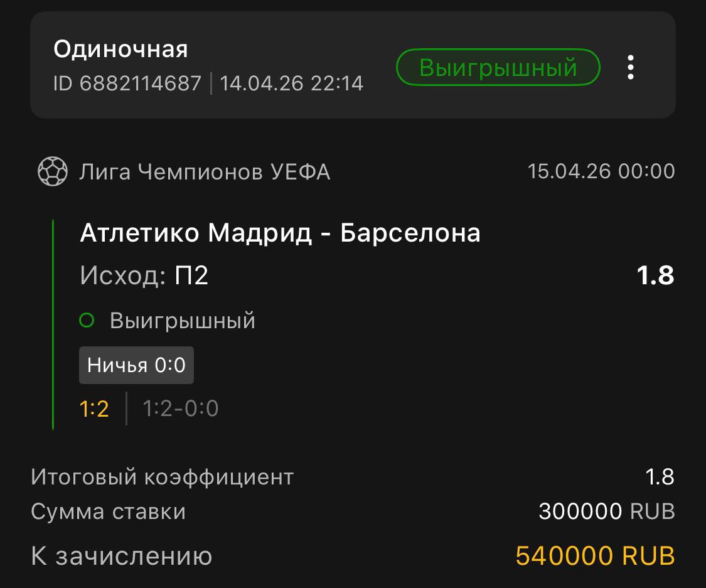Screen dimensions: 706x588
Task: Click the Исход: П2 outcome line
Action: point(144,275)
